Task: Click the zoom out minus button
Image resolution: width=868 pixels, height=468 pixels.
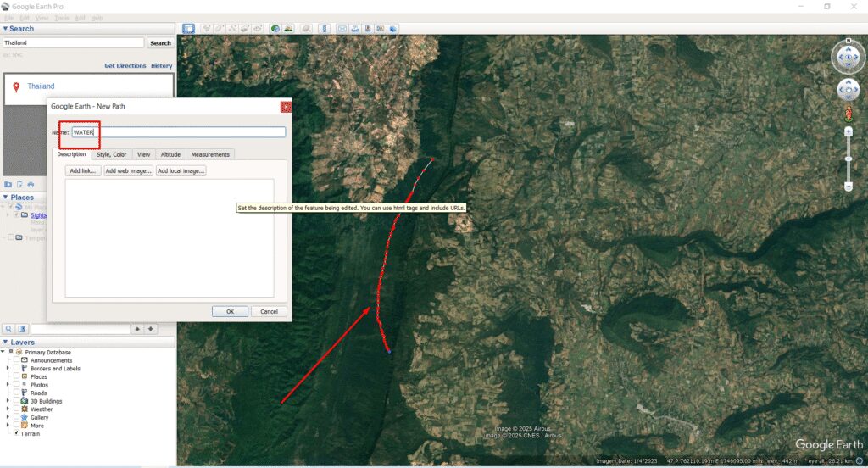Action: point(848,187)
